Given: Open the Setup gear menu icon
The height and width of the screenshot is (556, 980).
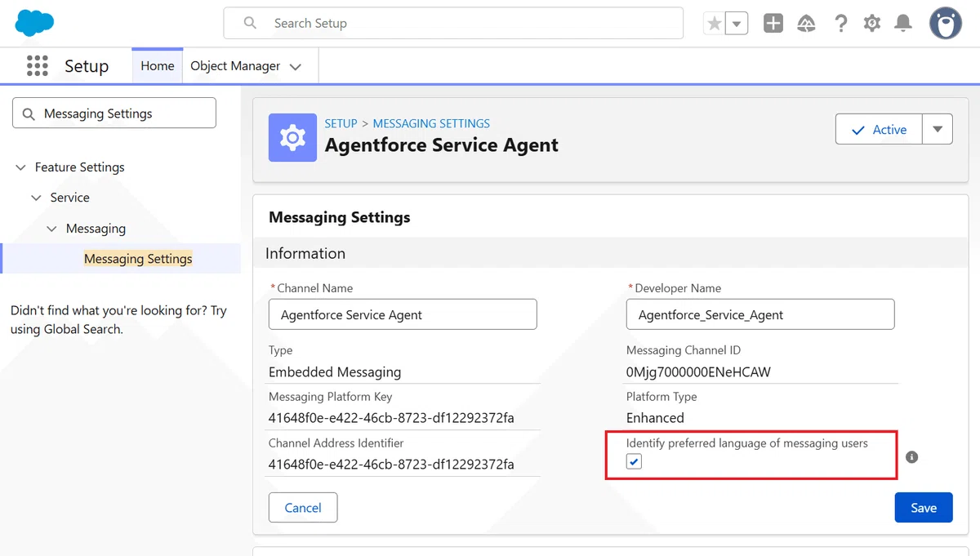Looking at the screenshot, I should (x=872, y=24).
